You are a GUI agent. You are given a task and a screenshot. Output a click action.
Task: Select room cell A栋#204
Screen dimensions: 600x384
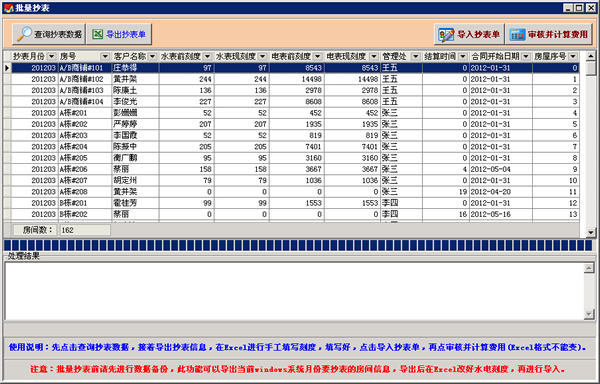pyautogui.click(x=85, y=147)
